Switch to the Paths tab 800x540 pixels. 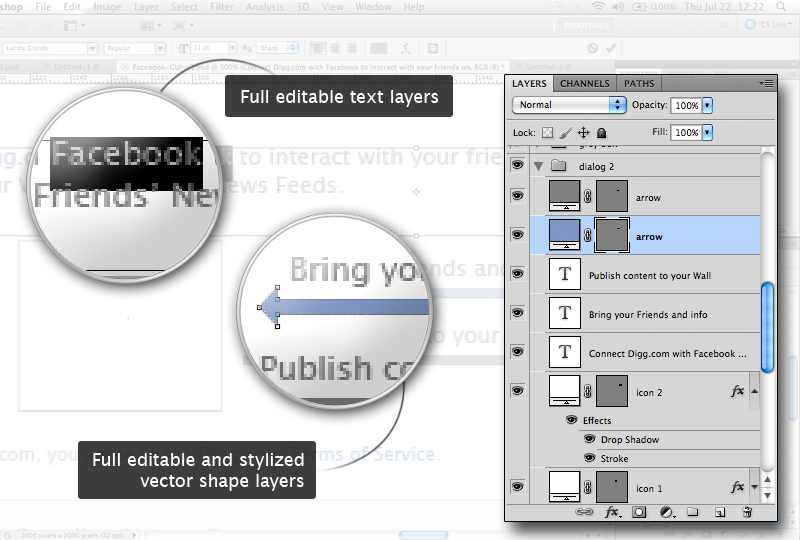click(x=639, y=83)
